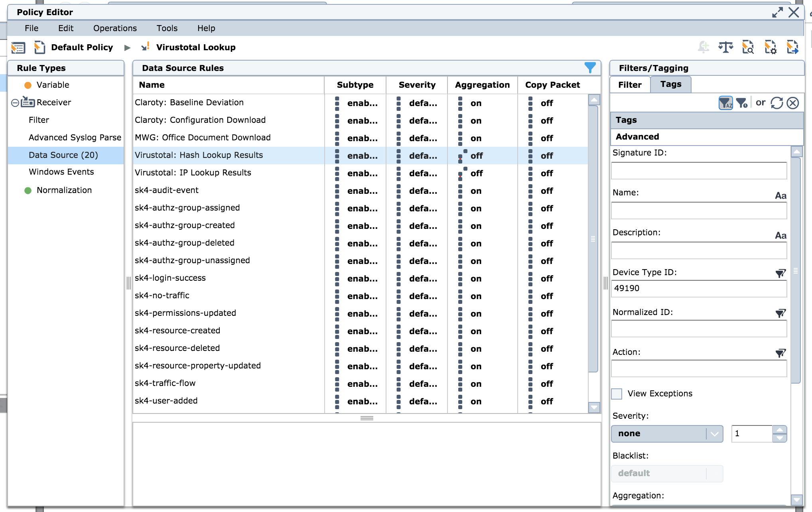The height and width of the screenshot is (512, 812).
Task: Open the Operations menu
Action: pyautogui.click(x=115, y=28)
